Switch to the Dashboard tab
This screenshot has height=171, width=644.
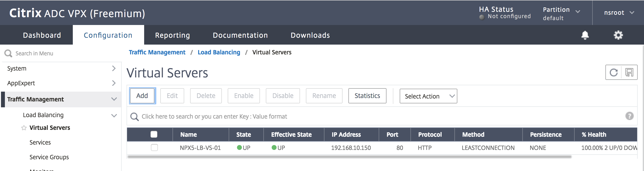click(42, 35)
